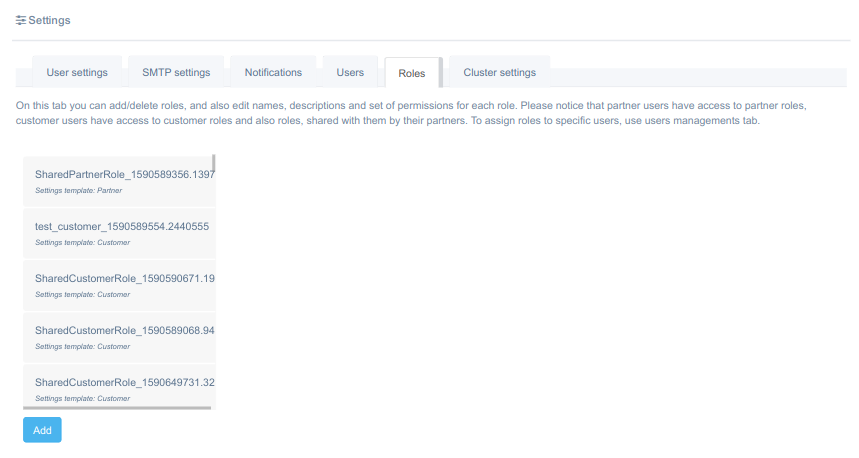Select role SharedCustomerRole_1590590671

[x=119, y=285]
